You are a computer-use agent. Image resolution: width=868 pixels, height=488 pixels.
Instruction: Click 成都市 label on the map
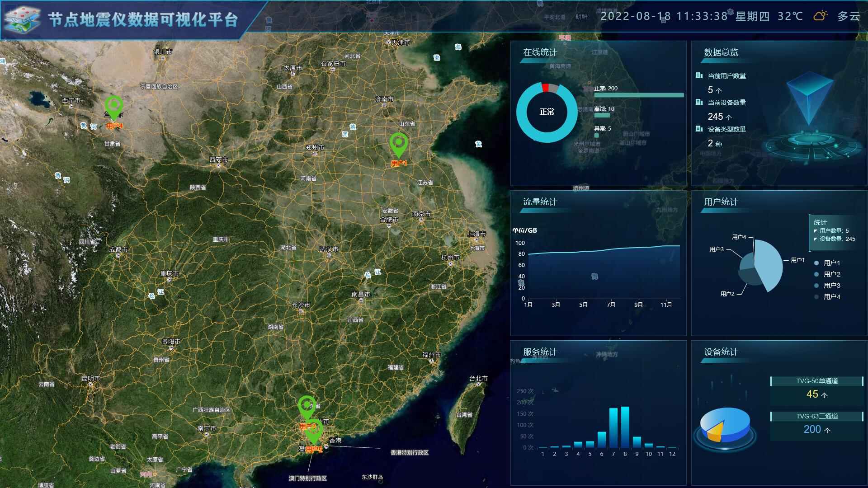(x=118, y=249)
